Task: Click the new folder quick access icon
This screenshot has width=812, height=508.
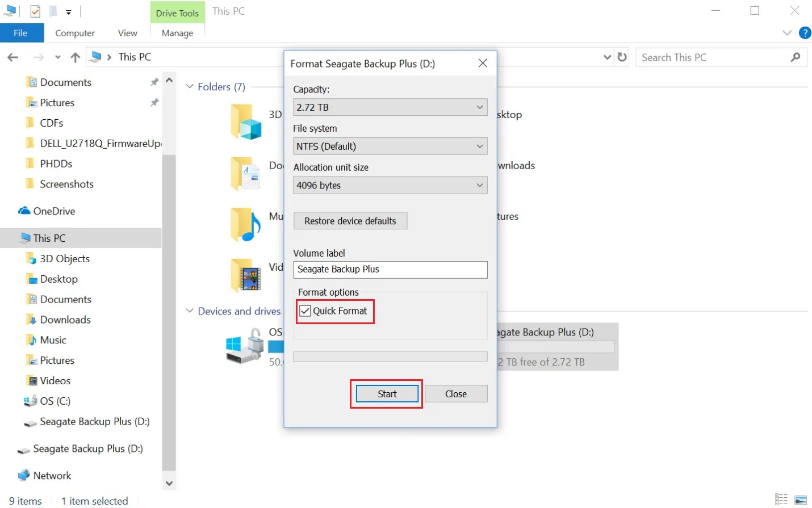Action: tap(53, 11)
